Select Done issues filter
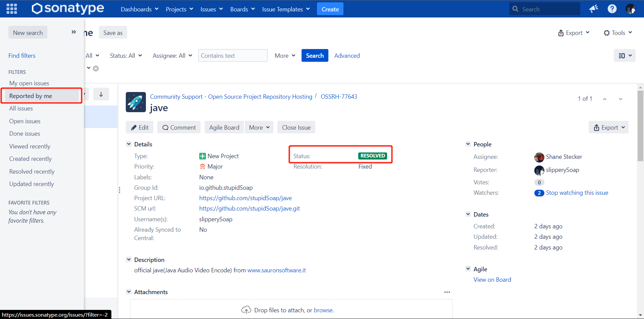Image resolution: width=644 pixels, height=319 pixels. point(24,134)
